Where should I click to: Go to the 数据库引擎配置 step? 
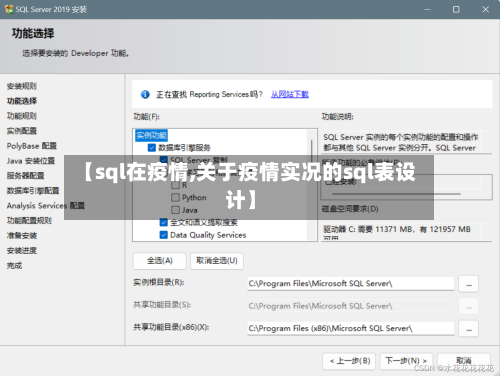33,191
